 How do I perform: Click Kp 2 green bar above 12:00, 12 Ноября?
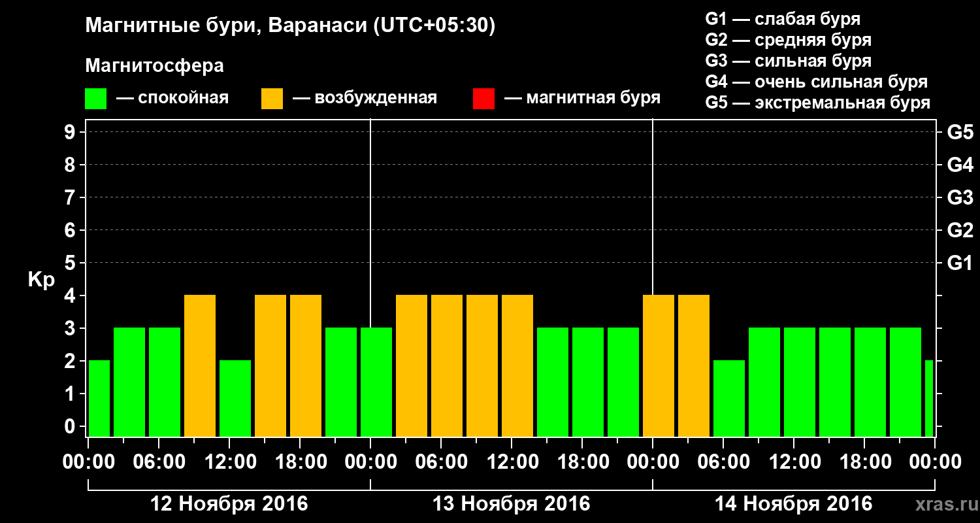point(235,398)
